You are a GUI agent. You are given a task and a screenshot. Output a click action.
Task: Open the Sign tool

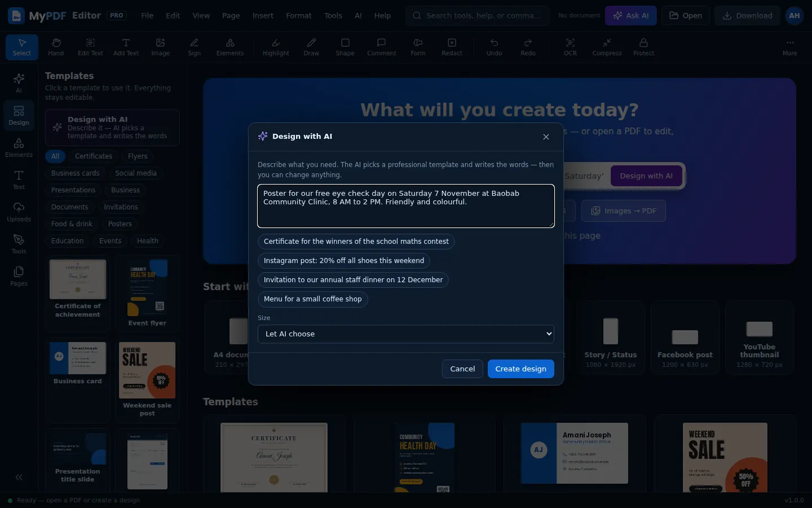click(194, 47)
